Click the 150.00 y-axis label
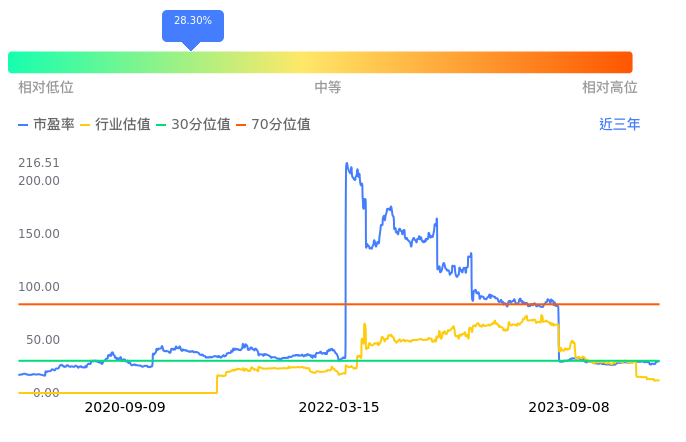Image resolution: width=686 pixels, height=442 pixels. (39, 234)
